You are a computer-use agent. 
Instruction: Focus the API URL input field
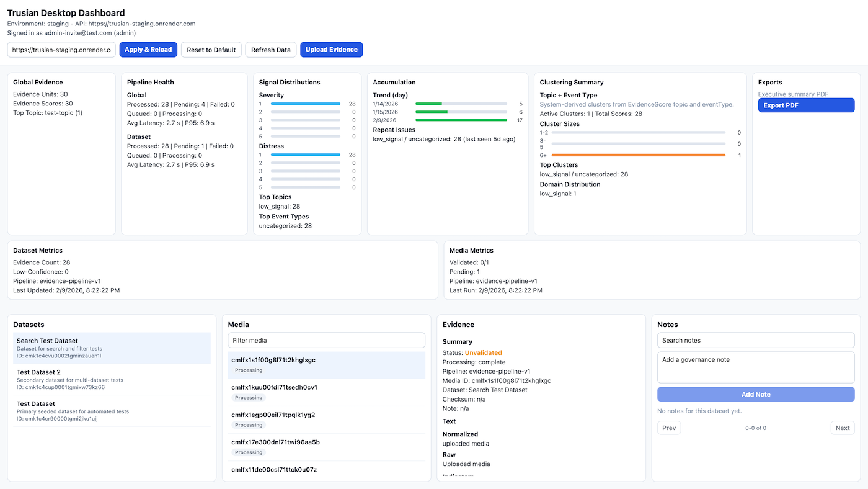(x=61, y=50)
